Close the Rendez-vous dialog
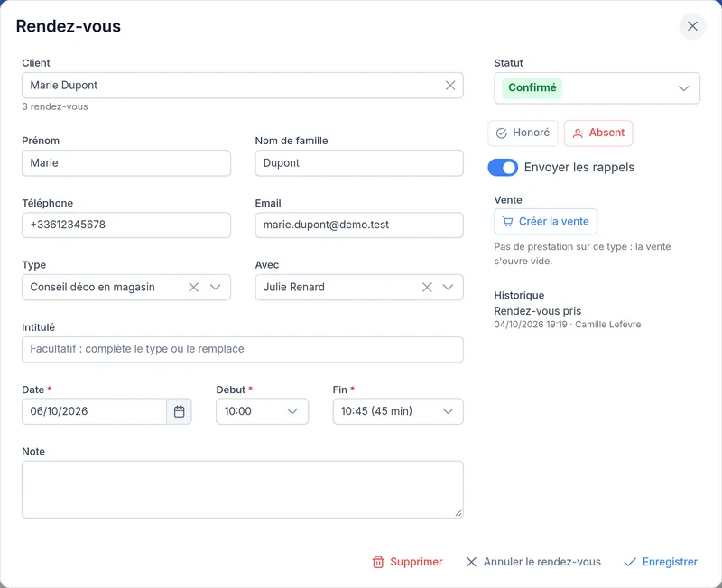The image size is (722, 588). (692, 26)
